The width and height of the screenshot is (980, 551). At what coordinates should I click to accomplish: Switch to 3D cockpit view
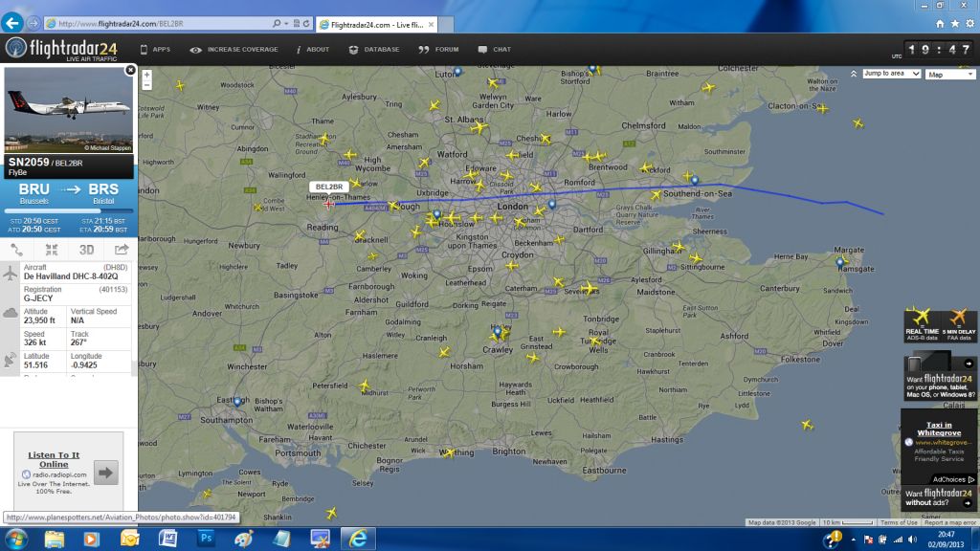pyautogui.click(x=86, y=250)
